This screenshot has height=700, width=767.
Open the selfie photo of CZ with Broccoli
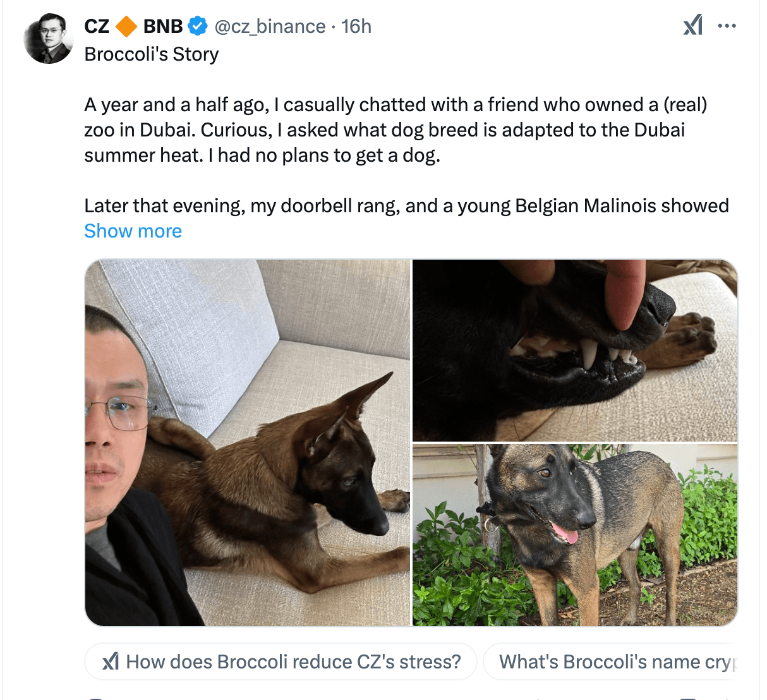tap(246, 442)
